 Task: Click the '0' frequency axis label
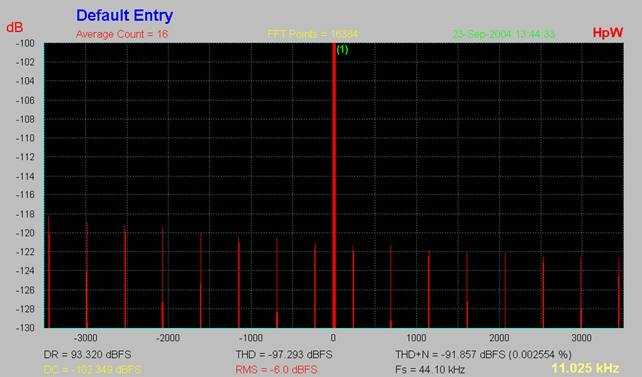pyautogui.click(x=333, y=338)
